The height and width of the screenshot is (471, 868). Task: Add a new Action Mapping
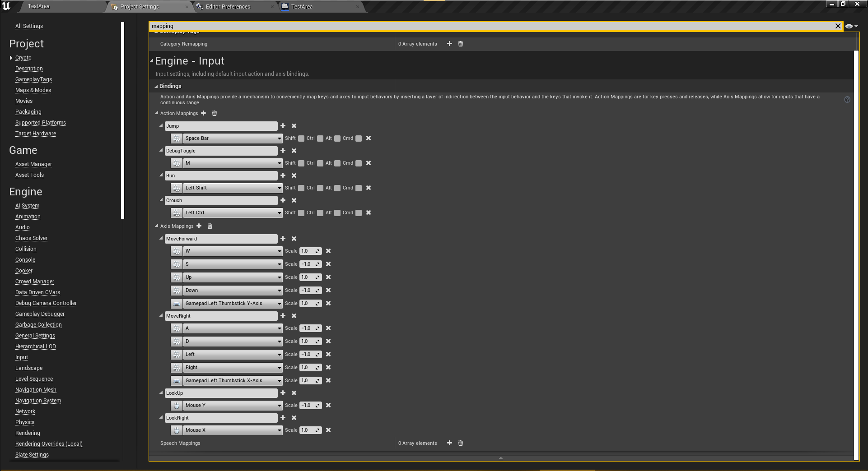pyautogui.click(x=203, y=113)
